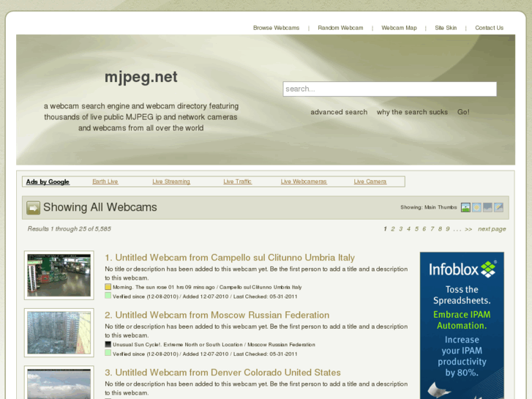Open the Live Webcameras ad link
The image size is (532, 399).
coord(304,182)
